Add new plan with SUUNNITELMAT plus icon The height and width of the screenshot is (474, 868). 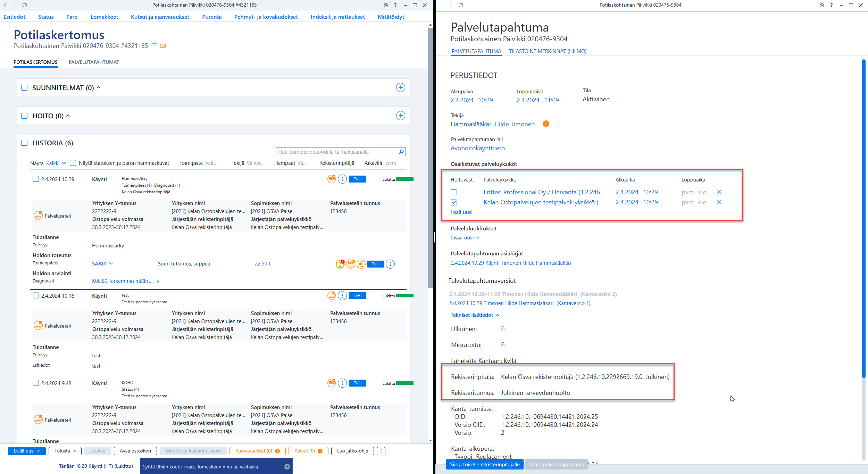tap(401, 87)
